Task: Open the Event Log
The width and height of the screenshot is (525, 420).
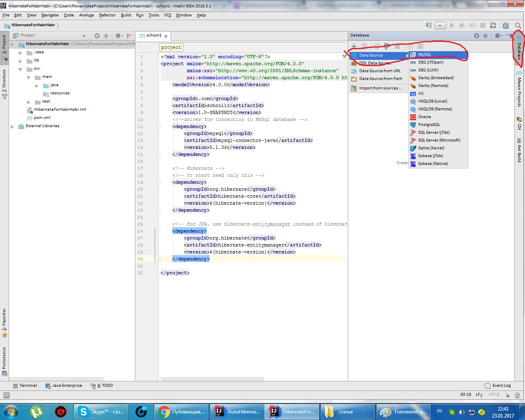Action: click(x=498, y=386)
